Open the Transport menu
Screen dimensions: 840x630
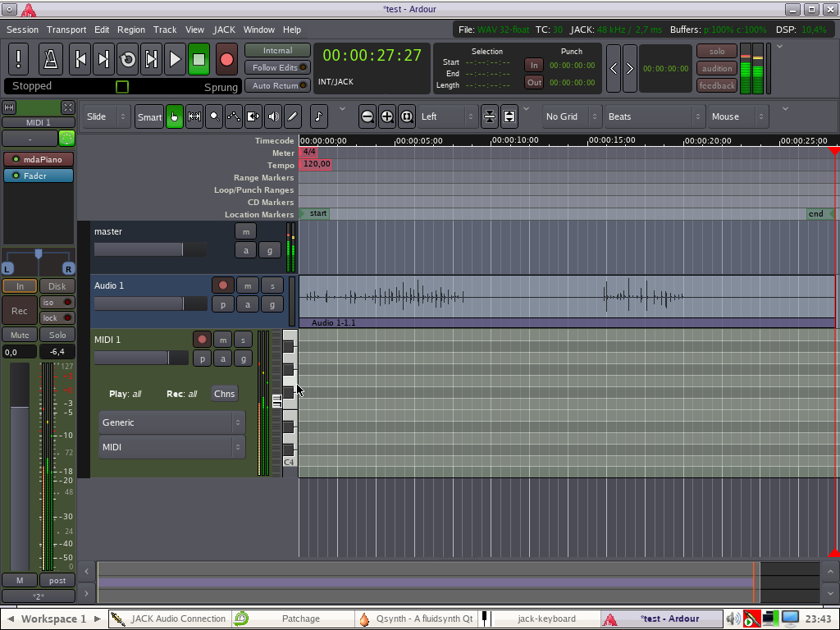pyautogui.click(x=66, y=30)
